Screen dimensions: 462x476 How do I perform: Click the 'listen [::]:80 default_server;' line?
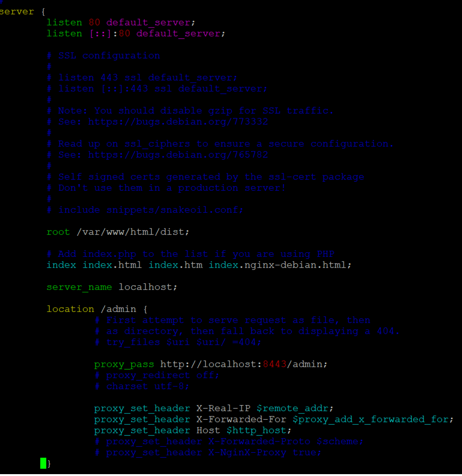(x=136, y=34)
